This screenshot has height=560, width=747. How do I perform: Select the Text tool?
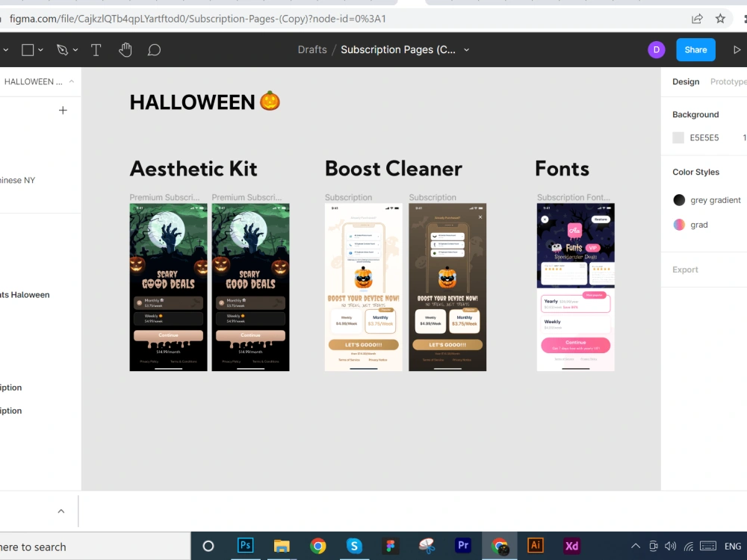point(94,49)
